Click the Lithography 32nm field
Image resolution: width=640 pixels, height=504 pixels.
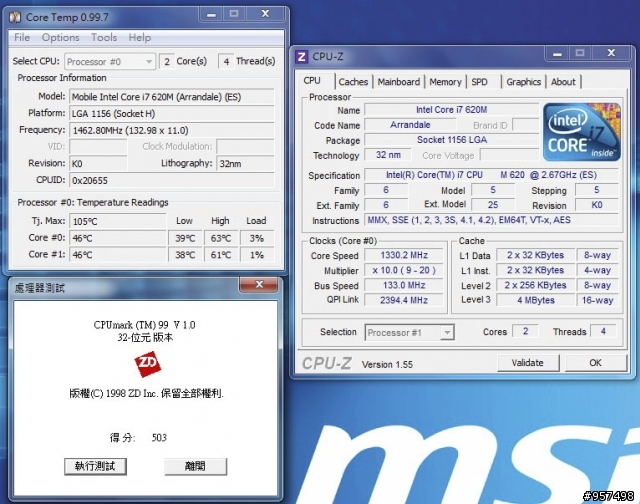point(245,164)
